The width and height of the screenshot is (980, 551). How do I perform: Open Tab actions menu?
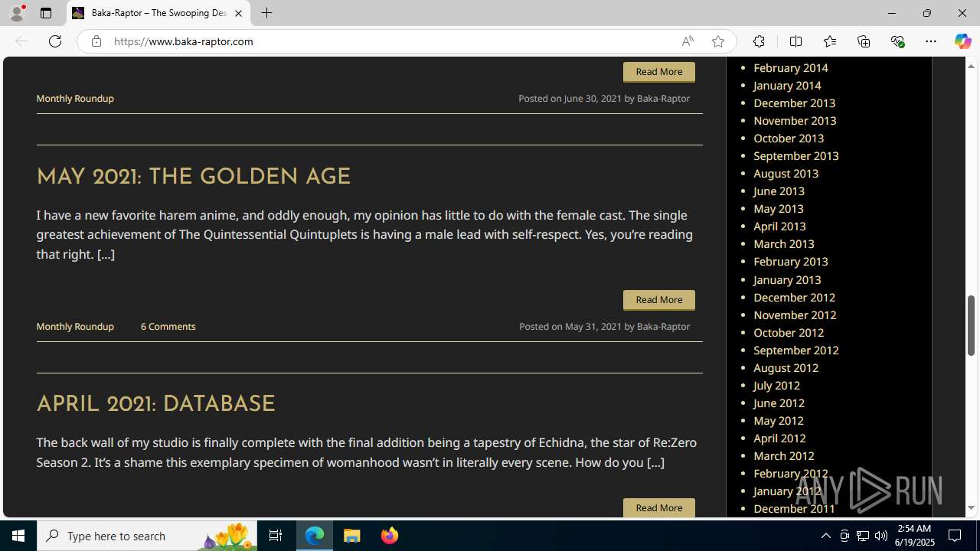pos(46,13)
